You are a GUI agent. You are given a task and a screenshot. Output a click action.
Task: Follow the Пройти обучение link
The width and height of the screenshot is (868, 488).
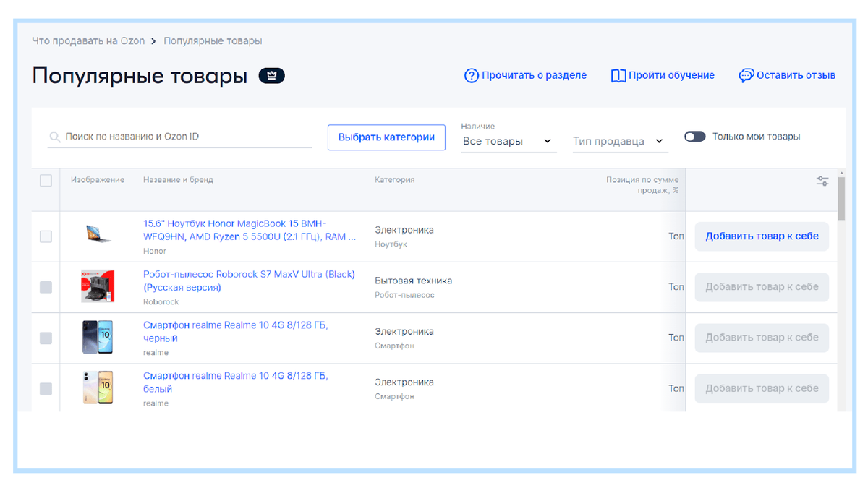click(671, 75)
